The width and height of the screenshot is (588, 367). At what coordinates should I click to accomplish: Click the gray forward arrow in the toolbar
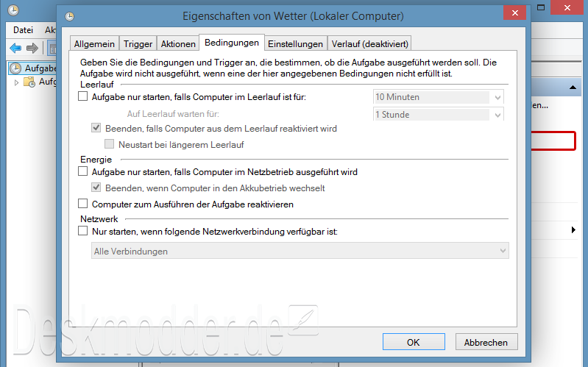[x=32, y=49]
